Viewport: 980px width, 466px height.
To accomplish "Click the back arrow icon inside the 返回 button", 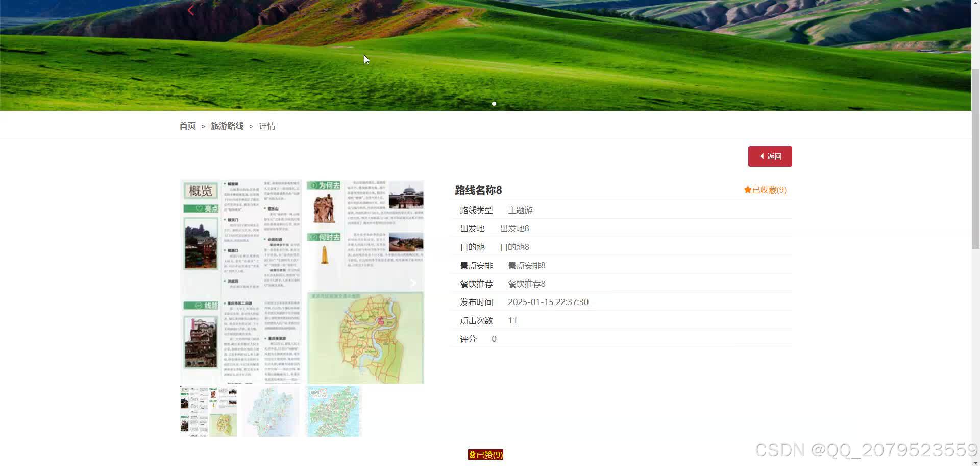I will pos(762,156).
